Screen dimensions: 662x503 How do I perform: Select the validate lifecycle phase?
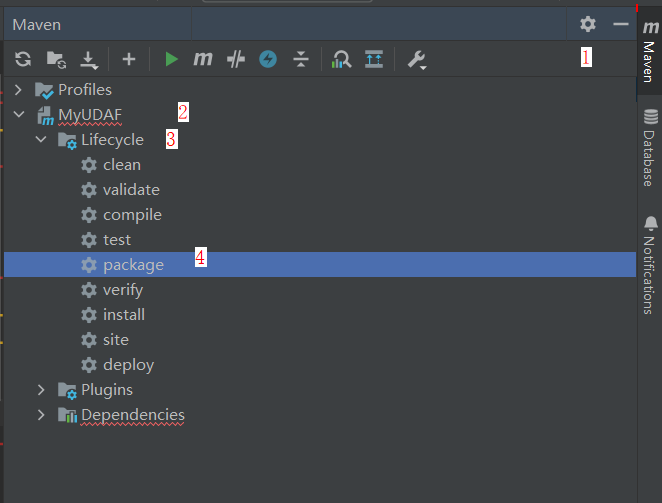pyautogui.click(x=131, y=190)
